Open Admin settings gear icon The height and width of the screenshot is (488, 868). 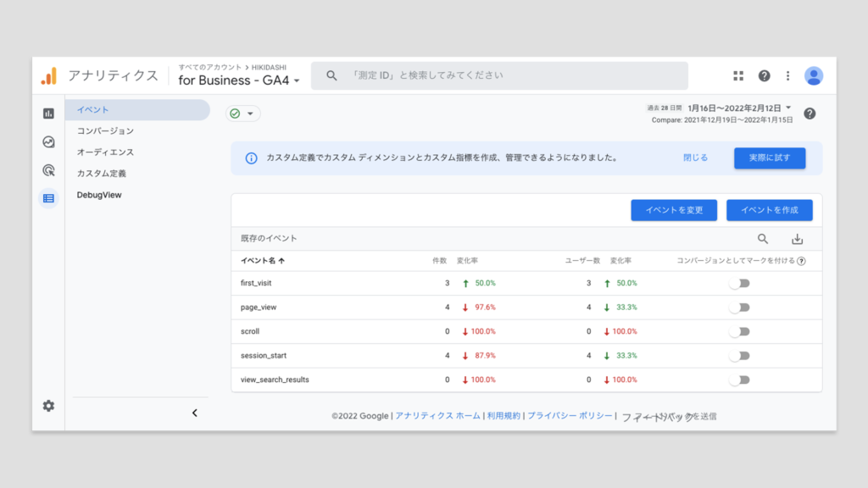(x=48, y=406)
